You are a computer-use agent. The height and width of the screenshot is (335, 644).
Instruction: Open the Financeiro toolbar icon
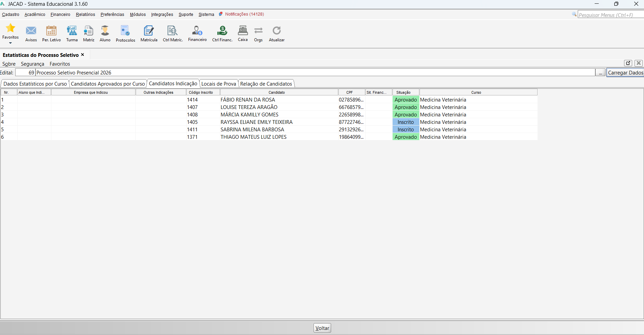[197, 31]
